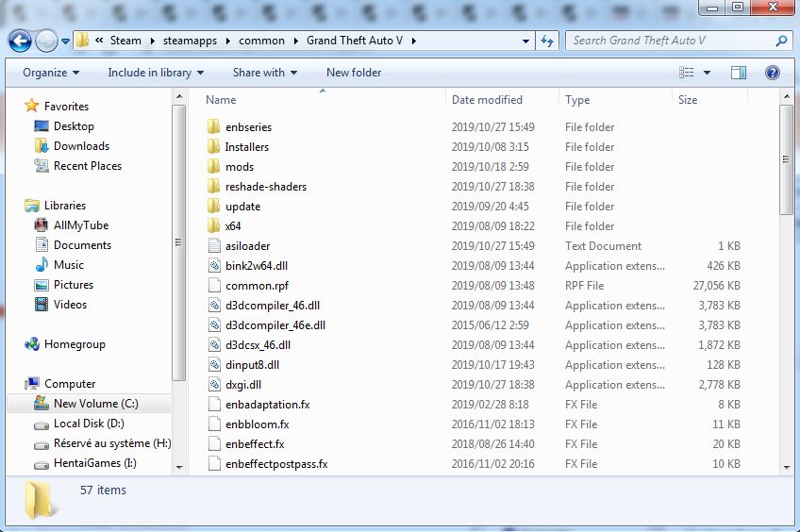Open the Include in library menu

pos(156,73)
